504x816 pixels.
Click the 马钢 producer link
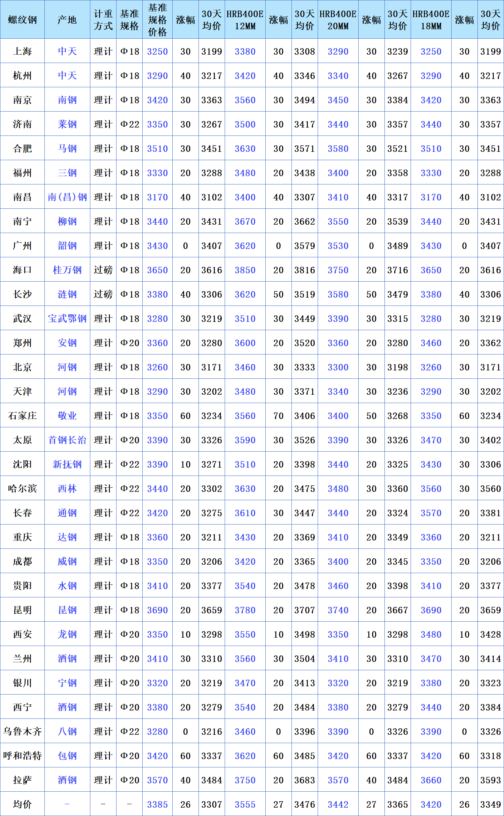[x=67, y=148]
